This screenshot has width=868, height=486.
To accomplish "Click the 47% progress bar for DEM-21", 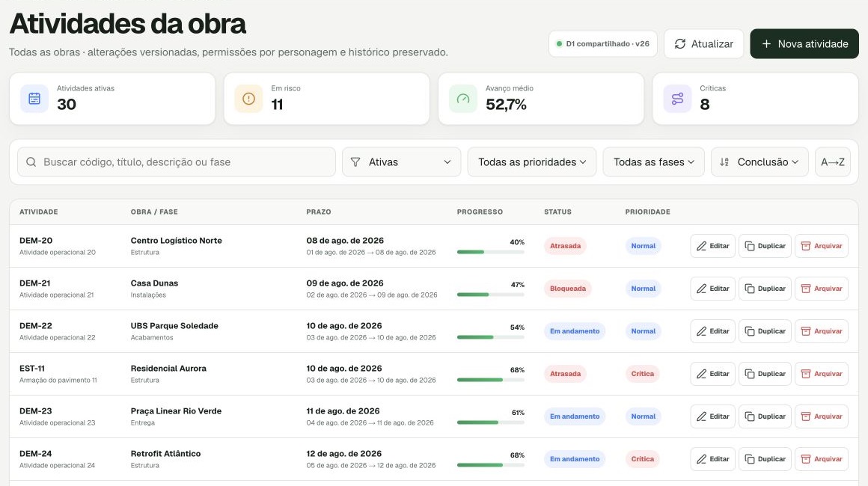I will (490, 295).
